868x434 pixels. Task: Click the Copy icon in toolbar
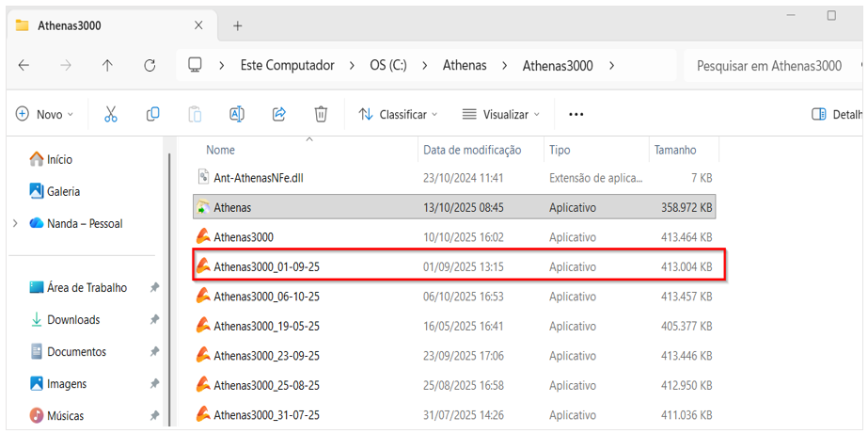(x=152, y=114)
